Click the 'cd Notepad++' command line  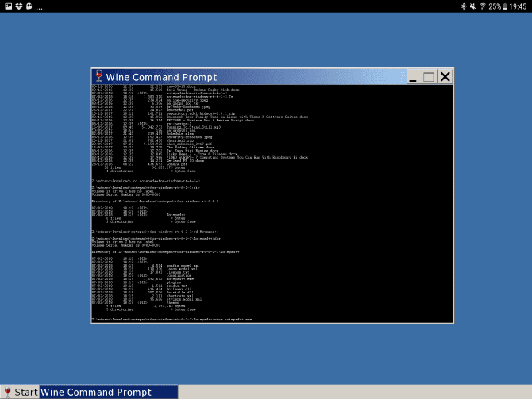point(155,232)
